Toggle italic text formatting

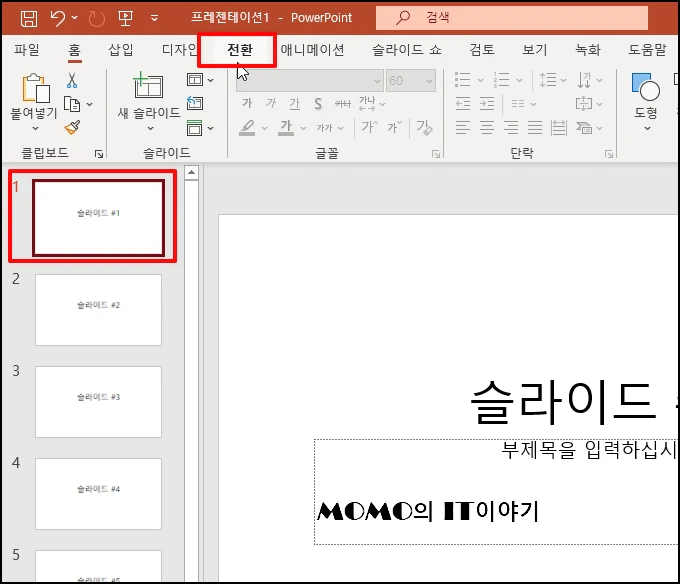pos(271,104)
